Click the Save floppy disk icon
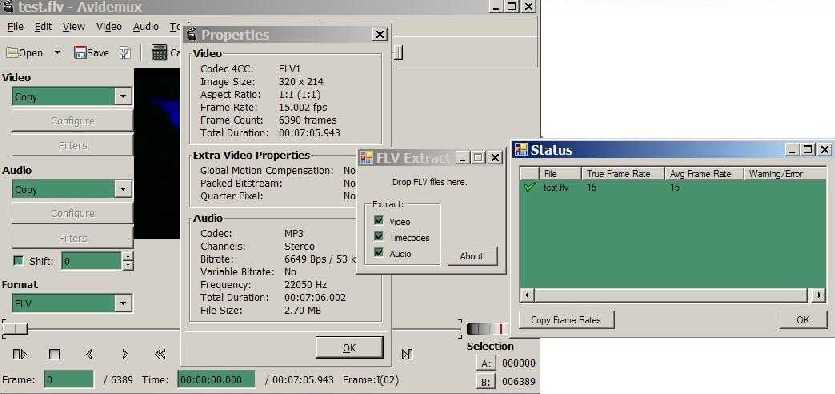The width and height of the screenshot is (835, 394). (x=80, y=52)
